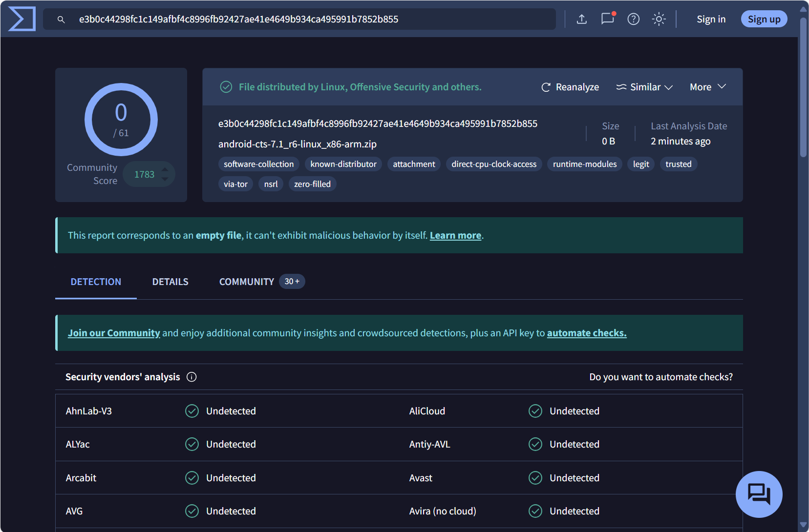
Task: Click the community score value 1783
Action: [144, 174]
